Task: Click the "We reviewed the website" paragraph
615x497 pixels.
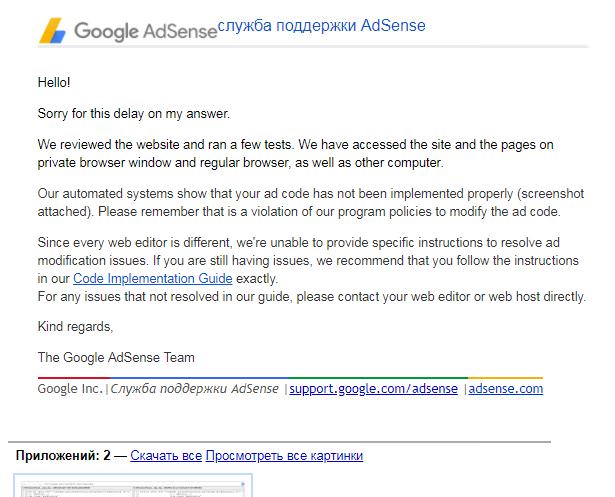Action: [x=295, y=153]
